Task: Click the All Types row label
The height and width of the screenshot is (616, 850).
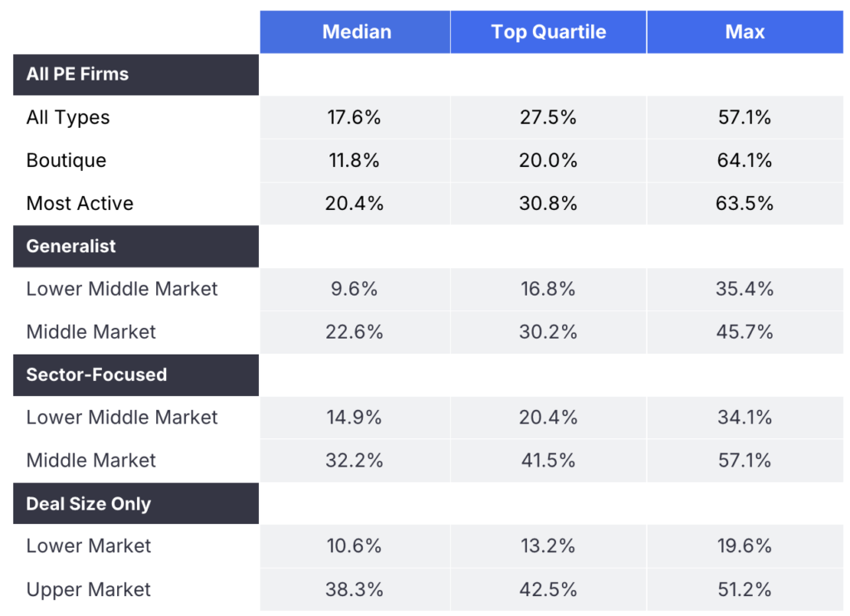Action: pyautogui.click(x=68, y=118)
